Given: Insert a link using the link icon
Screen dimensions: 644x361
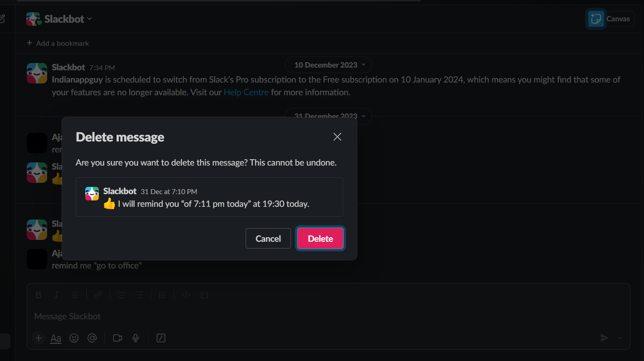Looking at the screenshot, I should (98, 295).
